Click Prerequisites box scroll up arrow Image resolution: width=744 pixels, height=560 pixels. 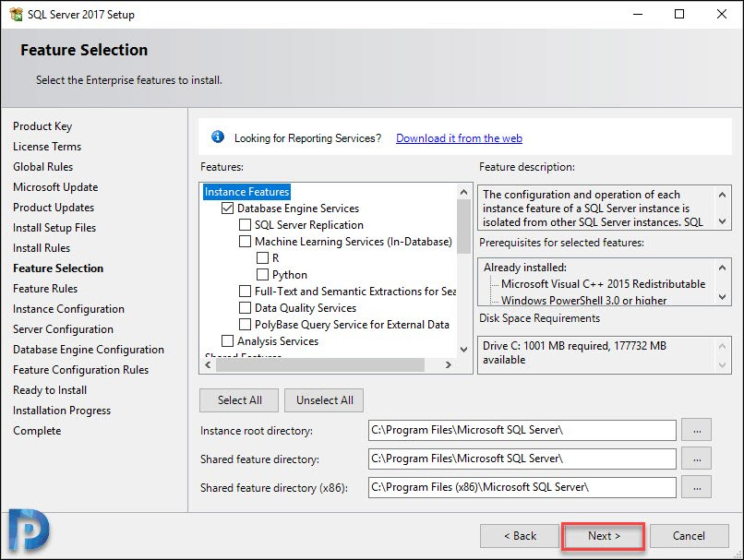click(722, 268)
